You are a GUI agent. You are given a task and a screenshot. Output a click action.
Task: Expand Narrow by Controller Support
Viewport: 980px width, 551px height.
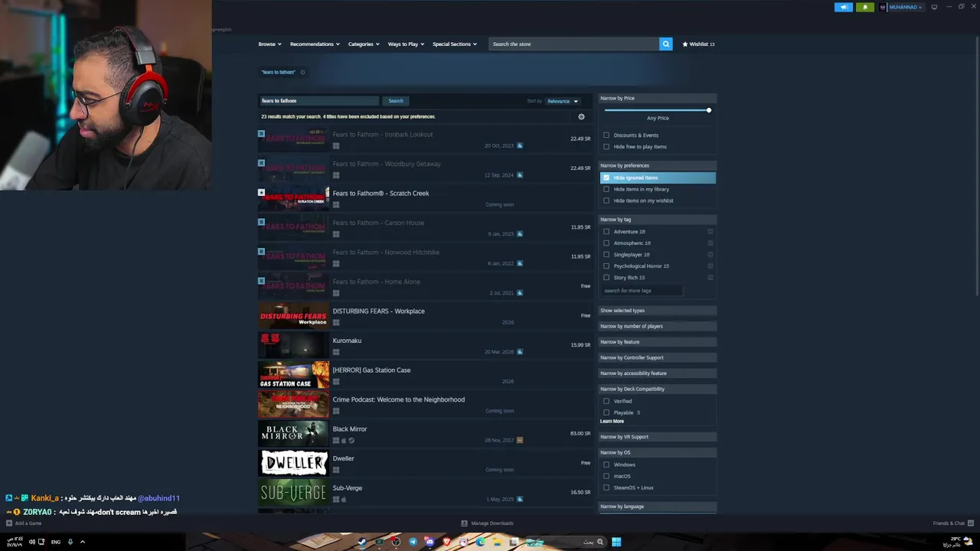coord(658,357)
